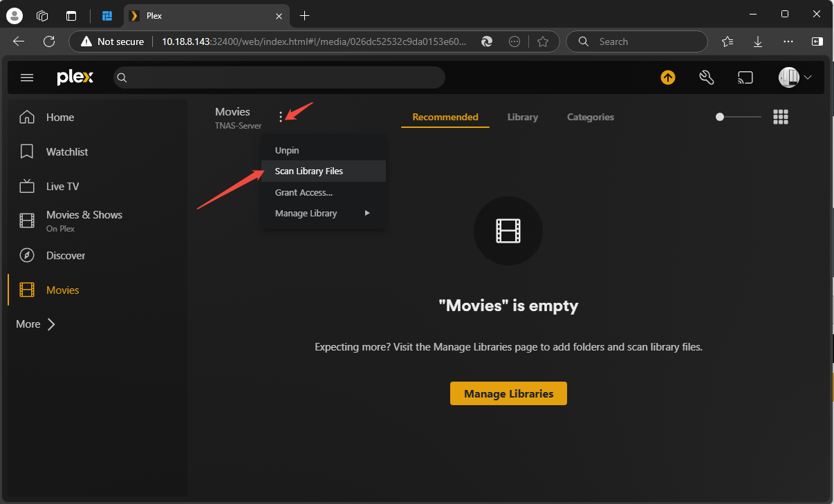Switch to the Recommended tab
The height and width of the screenshot is (504, 834).
tap(445, 117)
